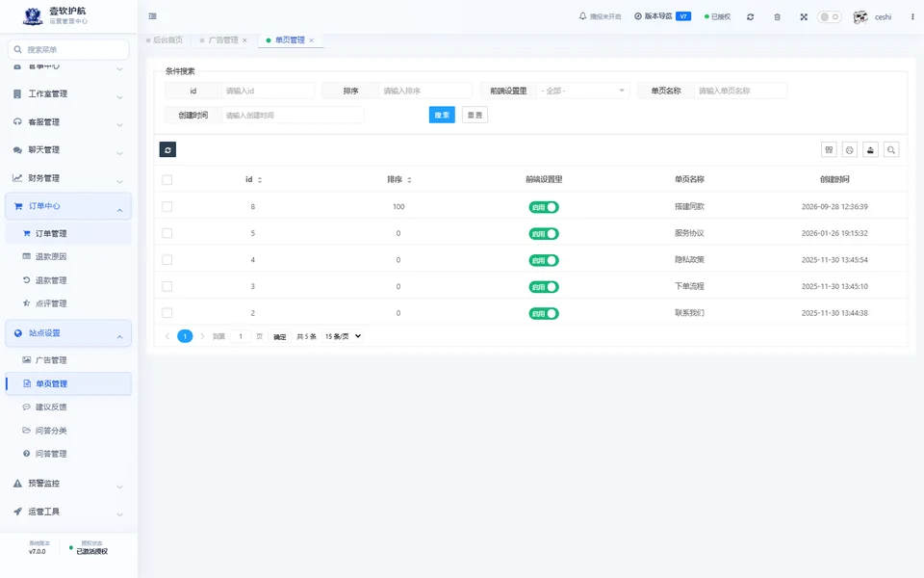Toggle the 启用 switch for 服务协议
The image size is (924, 578).
pos(543,233)
